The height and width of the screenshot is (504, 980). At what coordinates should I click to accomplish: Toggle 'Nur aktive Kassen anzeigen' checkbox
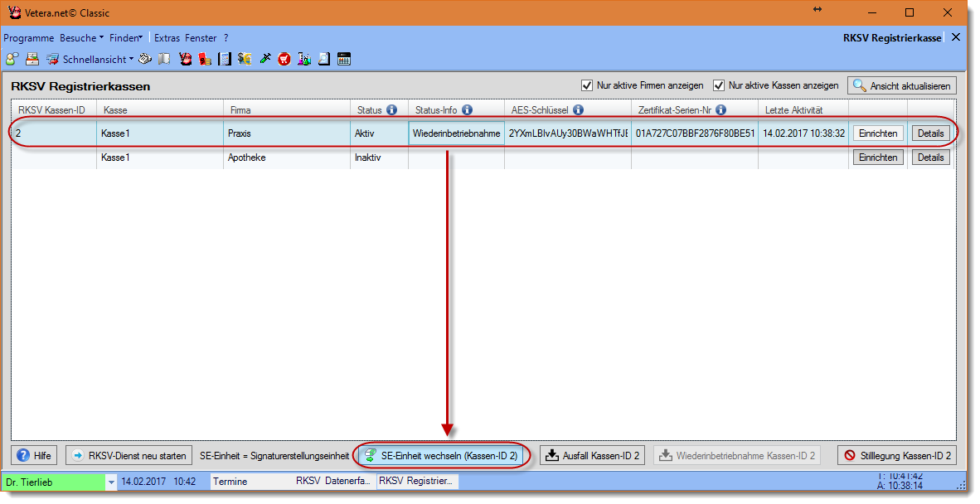719,85
